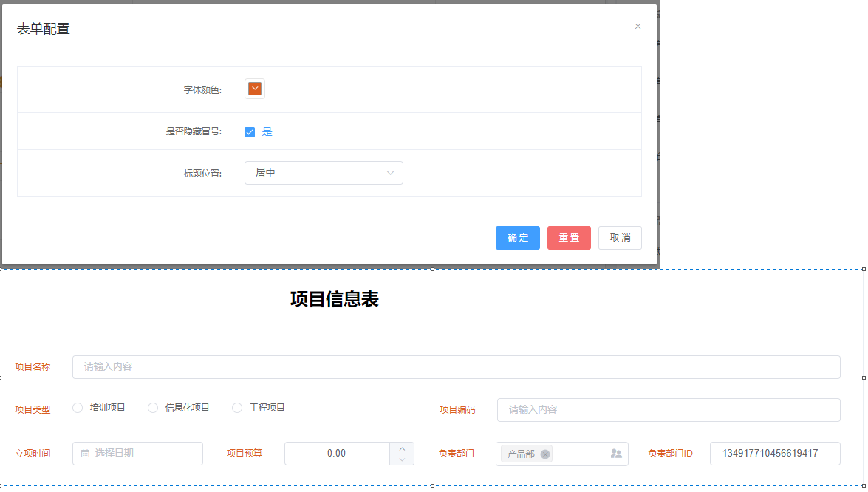The image size is (868, 492).
Task: Choose the 信息化项目 radio option
Action: tap(153, 408)
